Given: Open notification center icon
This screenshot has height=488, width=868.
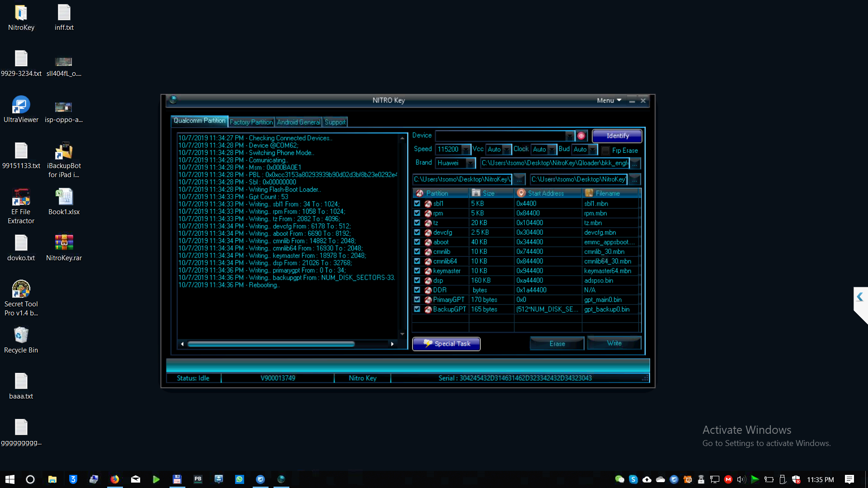Looking at the screenshot, I should tap(849, 479).
